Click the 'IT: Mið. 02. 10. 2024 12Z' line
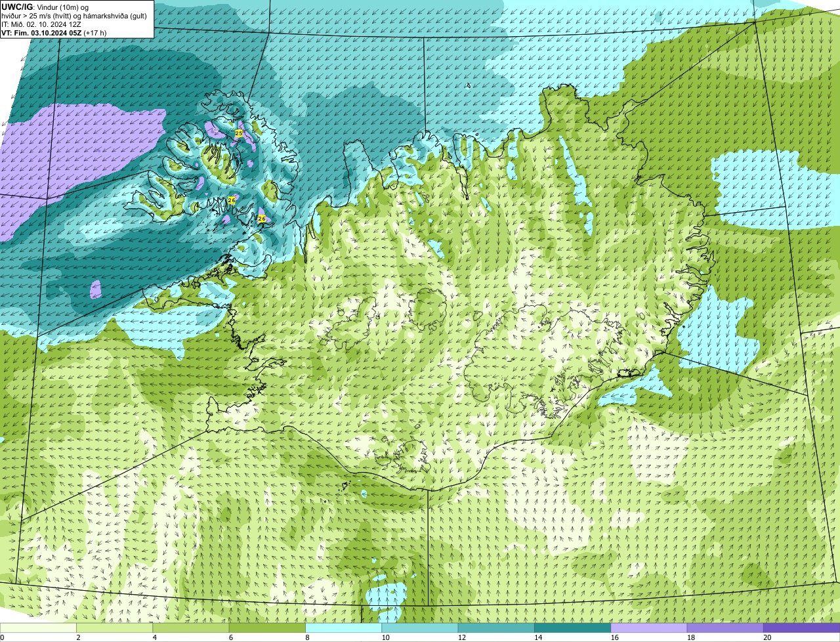840x642 pixels. [x=41, y=24]
